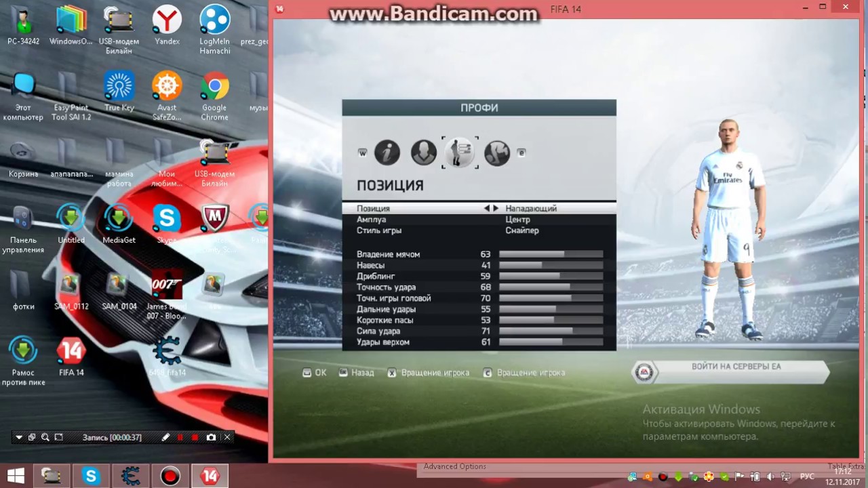The height and width of the screenshot is (488, 868).
Task: Click the Сила удара attribute bar
Action: (551, 331)
